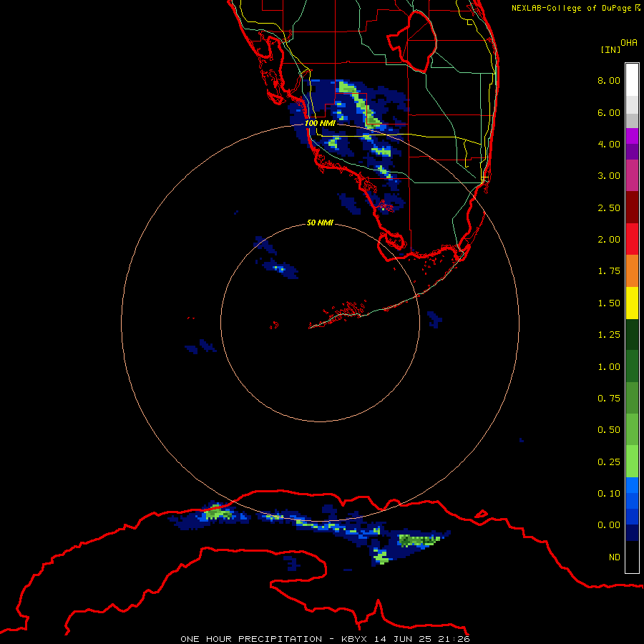
Task: Click the 8.00 legend value
Action: point(609,80)
